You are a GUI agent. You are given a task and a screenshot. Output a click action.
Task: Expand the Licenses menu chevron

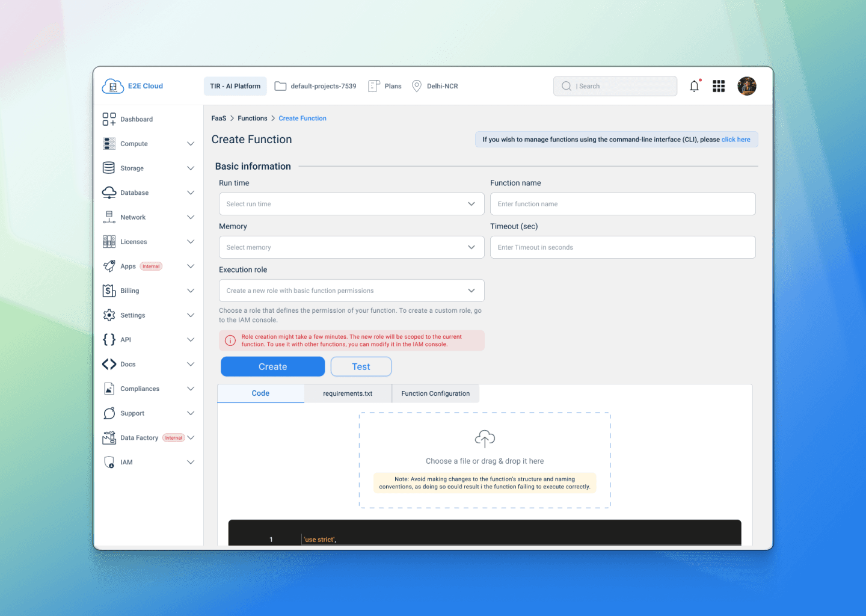[191, 242]
